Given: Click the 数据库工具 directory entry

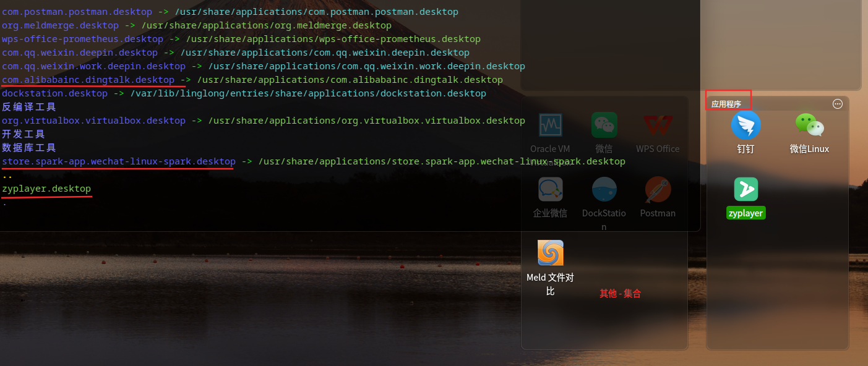Looking at the screenshot, I should pyautogui.click(x=29, y=148).
